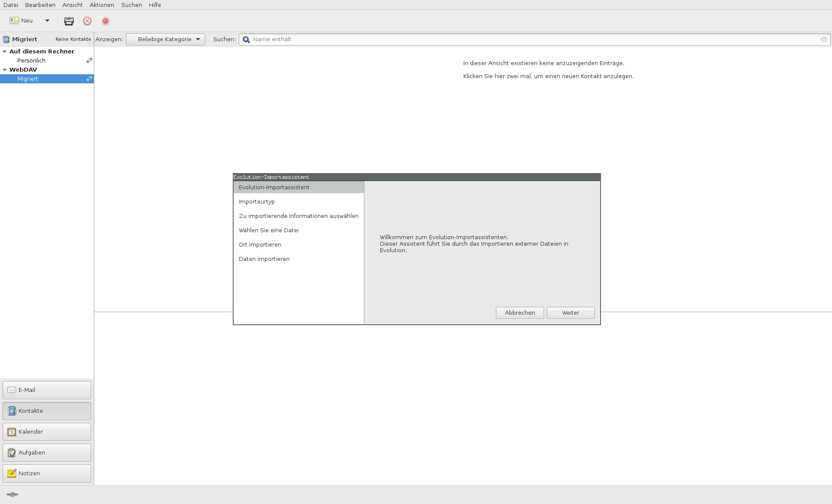This screenshot has height=504, width=832.
Task: Click refresh icon next to Migriert
Action: coord(89,79)
